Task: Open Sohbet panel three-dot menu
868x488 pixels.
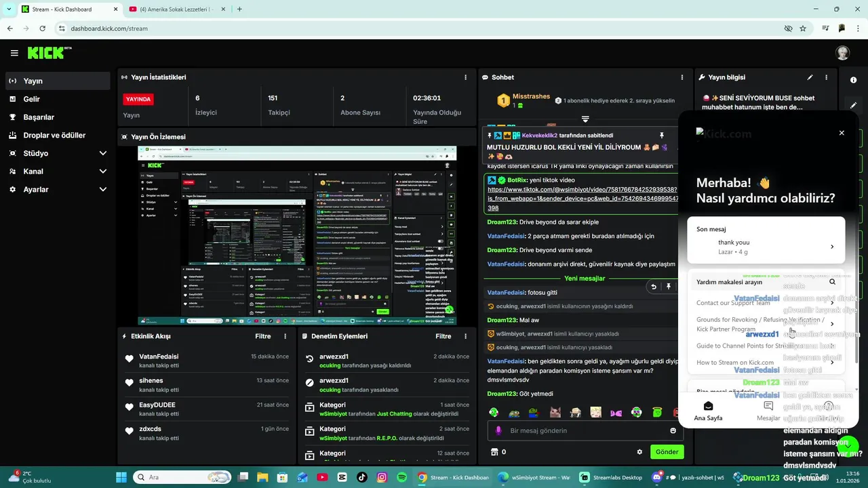Action: (x=682, y=77)
